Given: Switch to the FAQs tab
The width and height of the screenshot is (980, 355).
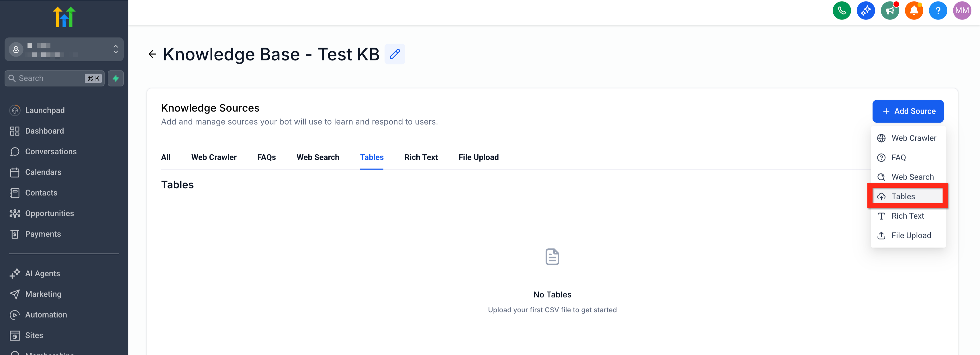Looking at the screenshot, I should [x=266, y=157].
